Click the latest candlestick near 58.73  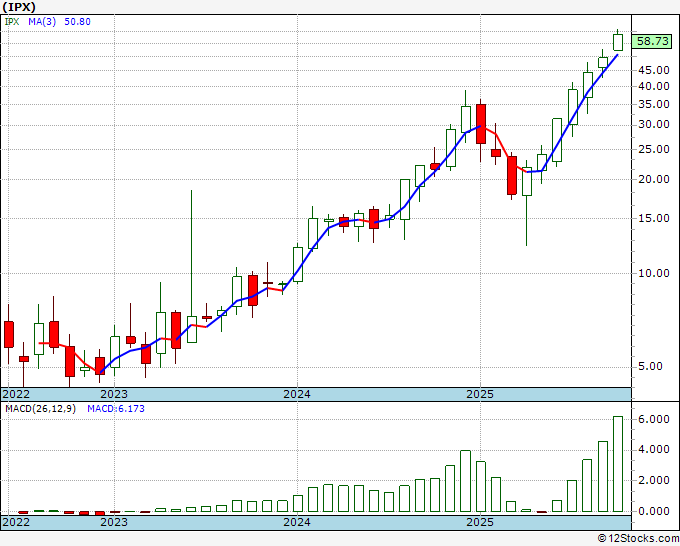pyautogui.click(x=618, y=42)
